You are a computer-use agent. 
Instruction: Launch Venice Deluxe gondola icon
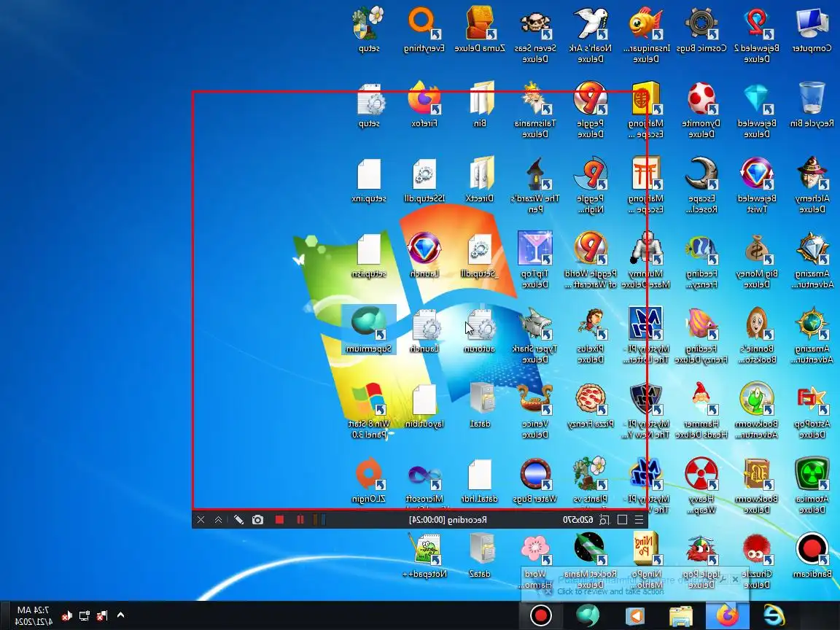tap(535, 411)
